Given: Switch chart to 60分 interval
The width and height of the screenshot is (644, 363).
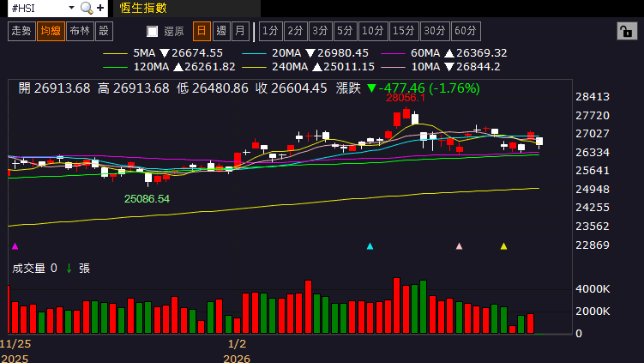Looking at the screenshot, I should (466, 31).
